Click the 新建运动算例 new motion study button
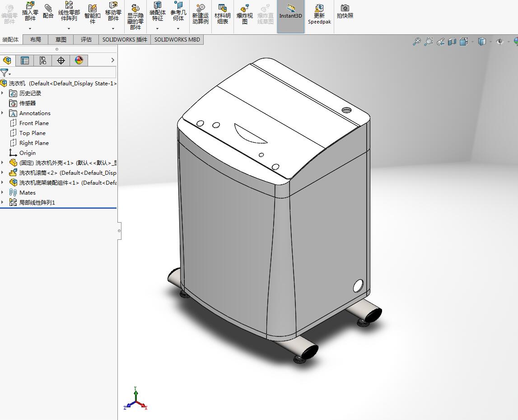Screen dimensions: 518x420 tap(200, 14)
